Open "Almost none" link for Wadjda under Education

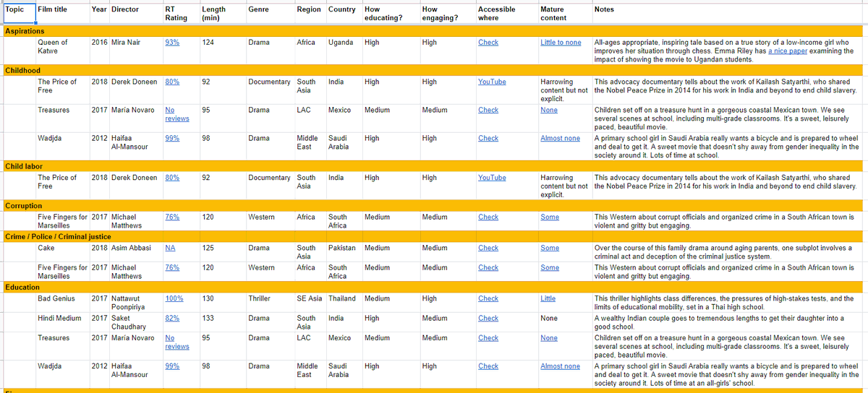[x=560, y=366]
